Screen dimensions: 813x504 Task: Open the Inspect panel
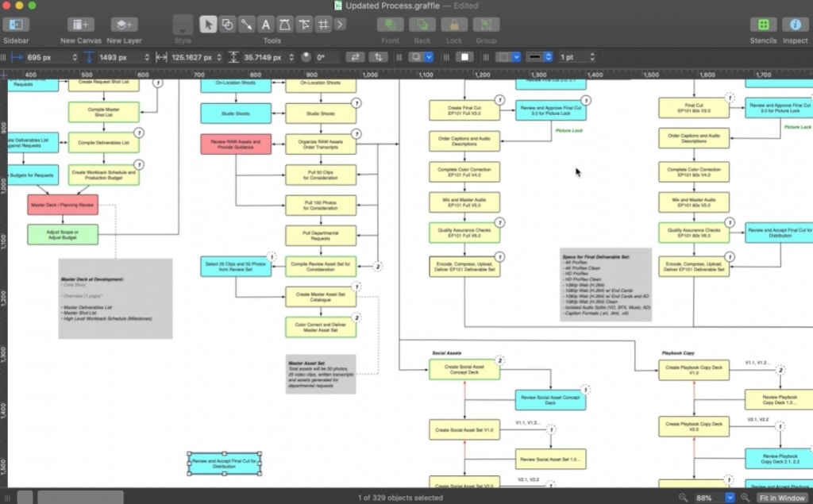(795, 25)
